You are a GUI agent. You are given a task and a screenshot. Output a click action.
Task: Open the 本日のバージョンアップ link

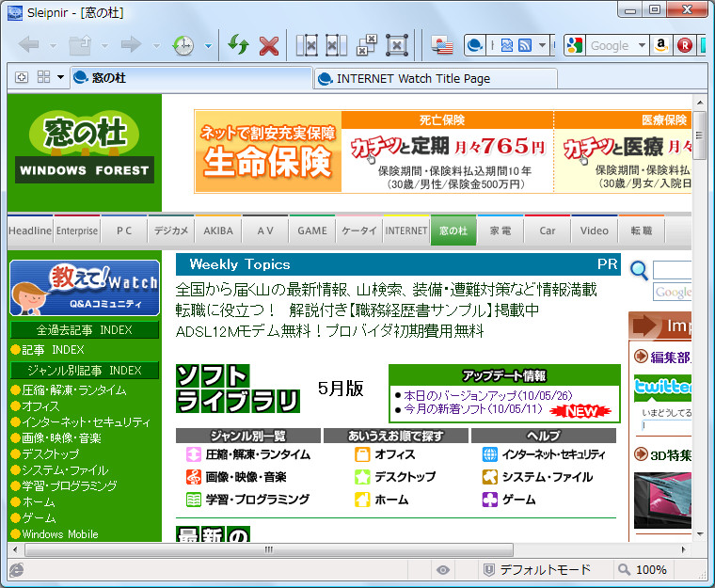click(488, 395)
